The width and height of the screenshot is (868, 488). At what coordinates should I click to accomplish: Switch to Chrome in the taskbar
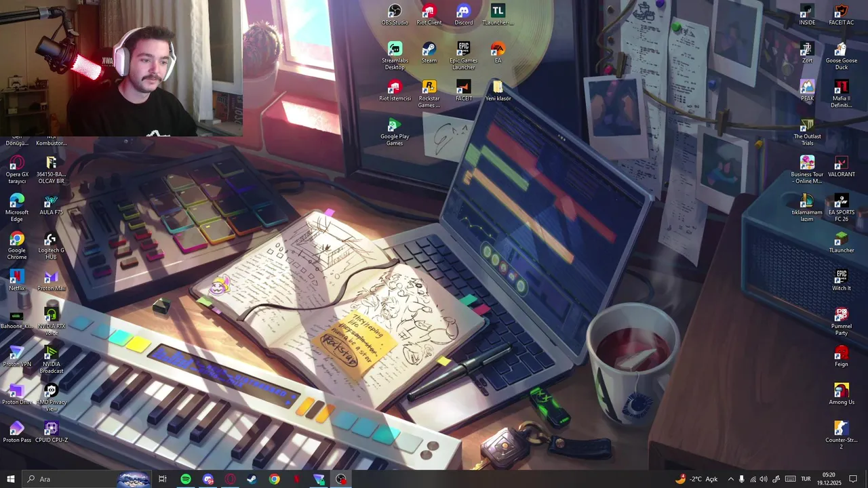tap(274, 479)
